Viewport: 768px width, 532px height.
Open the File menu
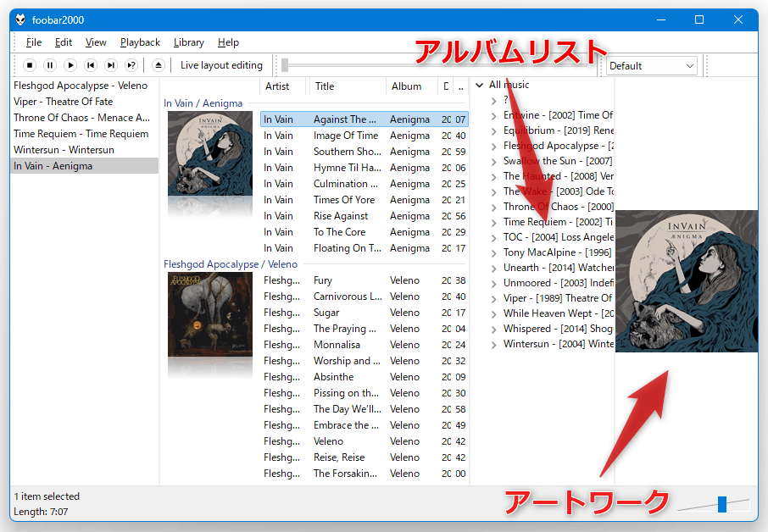point(33,42)
